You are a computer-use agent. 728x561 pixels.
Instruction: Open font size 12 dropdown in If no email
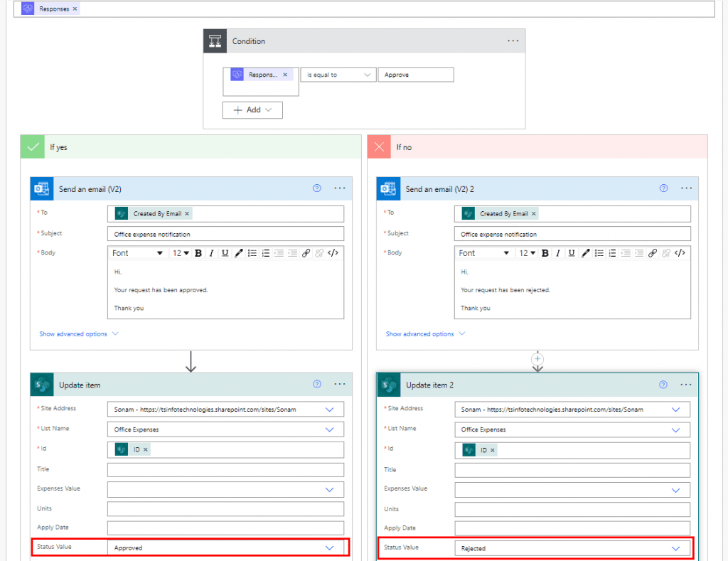[x=528, y=253]
